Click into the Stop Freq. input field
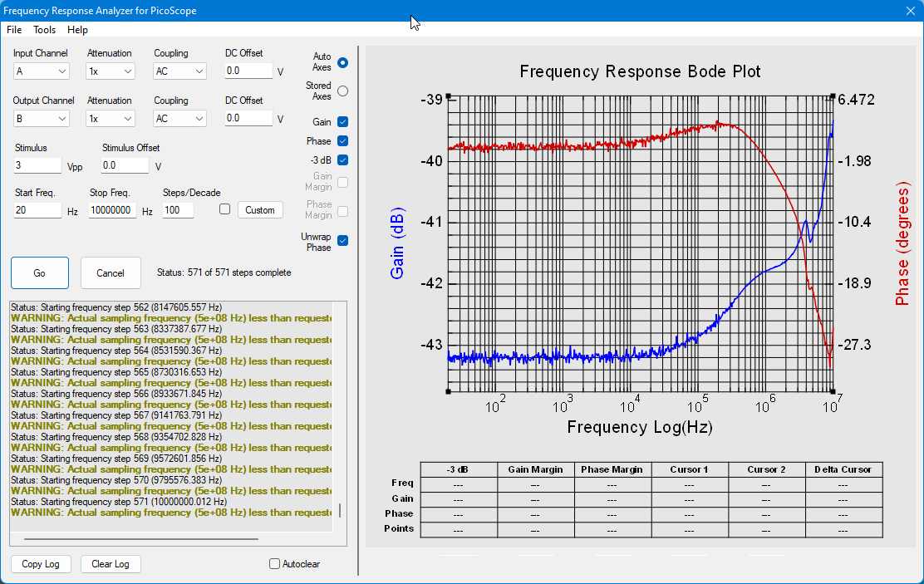This screenshot has width=924, height=584. [x=112, y=210]
